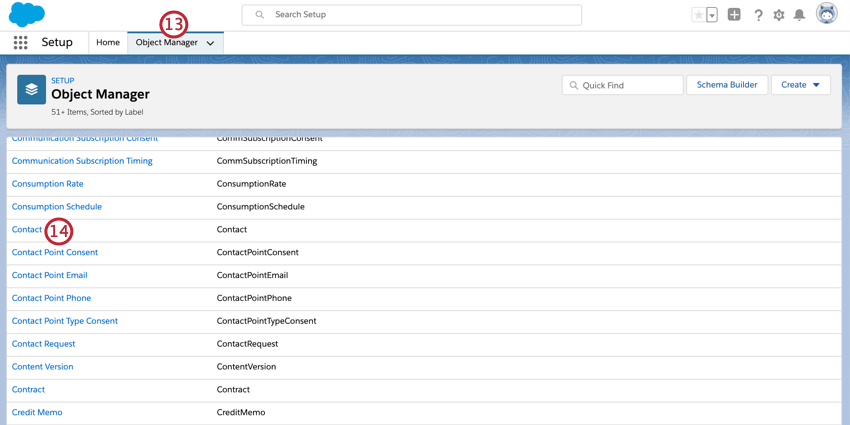
Task: Expand the favorites list dropdown arrow
Action: coord(712,15)
